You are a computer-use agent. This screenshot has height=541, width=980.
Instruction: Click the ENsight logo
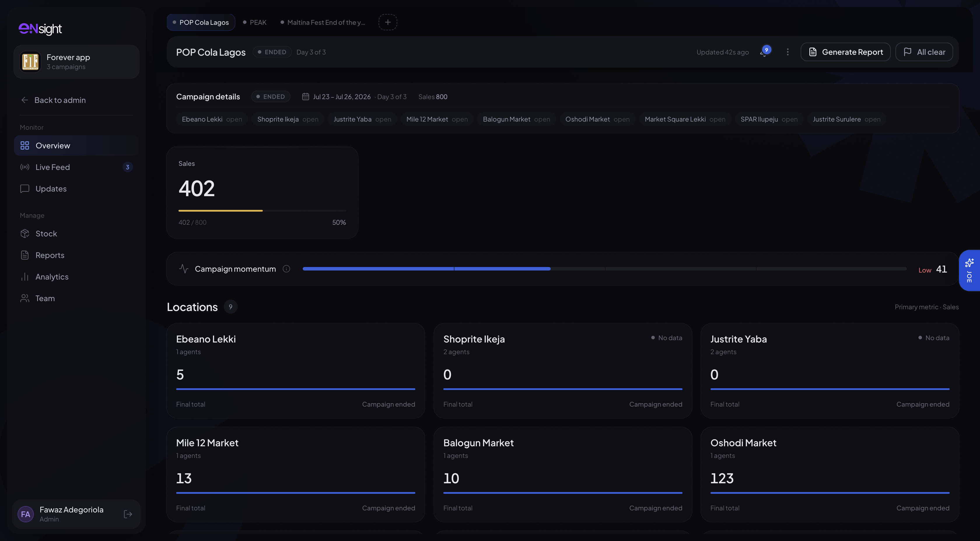(x=40, y=29)
